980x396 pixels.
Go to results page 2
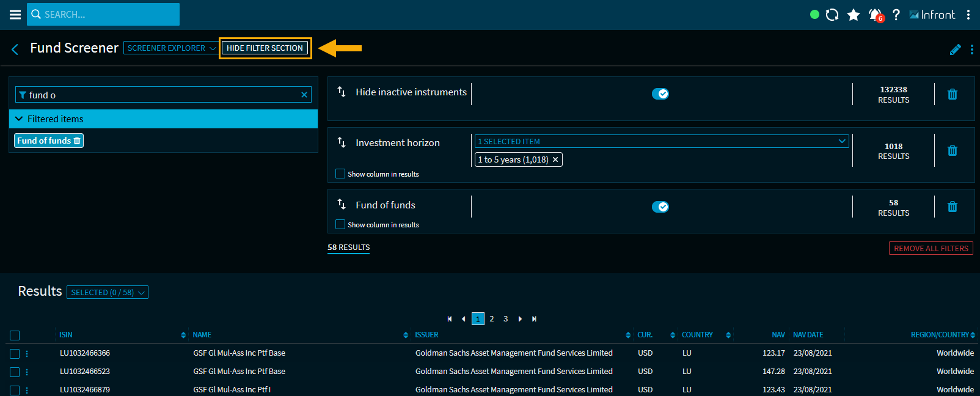click(x=492, y=318)
